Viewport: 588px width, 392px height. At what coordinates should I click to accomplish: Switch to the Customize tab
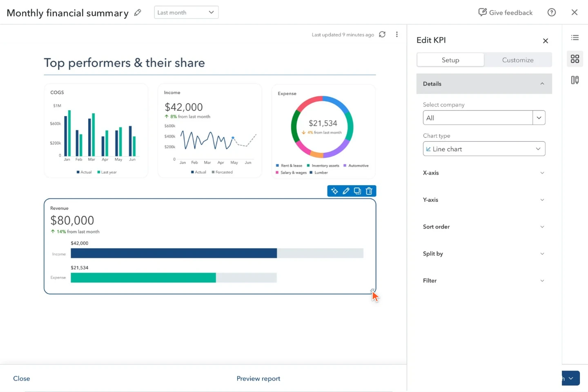point(518,60)
